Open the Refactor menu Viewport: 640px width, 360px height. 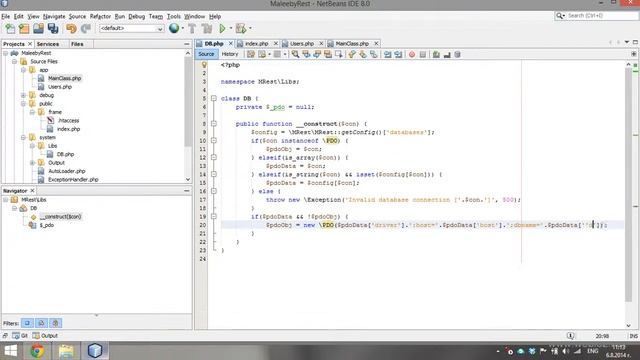[x=100, y=16]
